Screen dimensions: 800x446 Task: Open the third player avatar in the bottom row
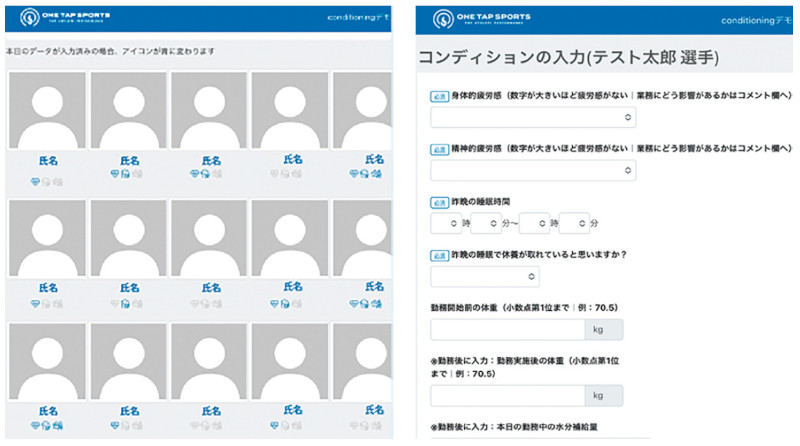point(209,361)
